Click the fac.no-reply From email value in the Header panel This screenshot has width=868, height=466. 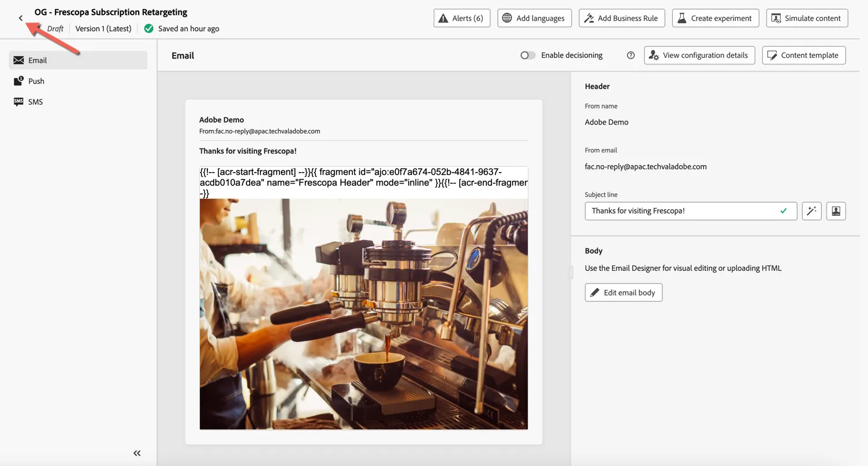[x=646, y=166]
